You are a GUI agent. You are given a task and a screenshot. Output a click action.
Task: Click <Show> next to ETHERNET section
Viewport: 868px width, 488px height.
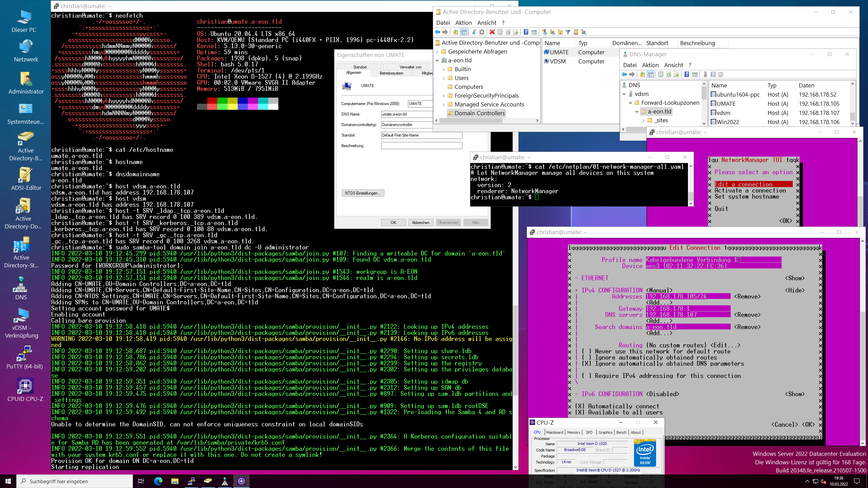point(795,278)
